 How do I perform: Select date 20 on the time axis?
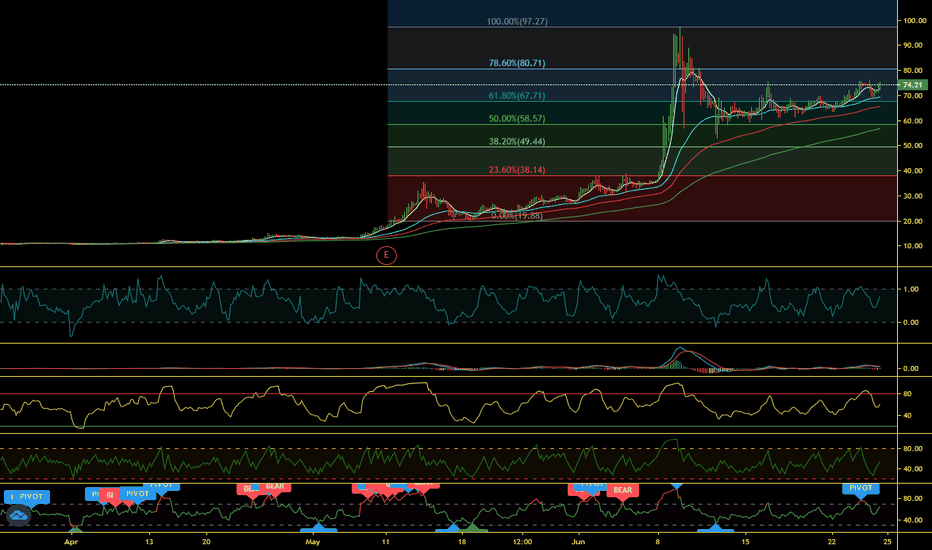(206, 542)
